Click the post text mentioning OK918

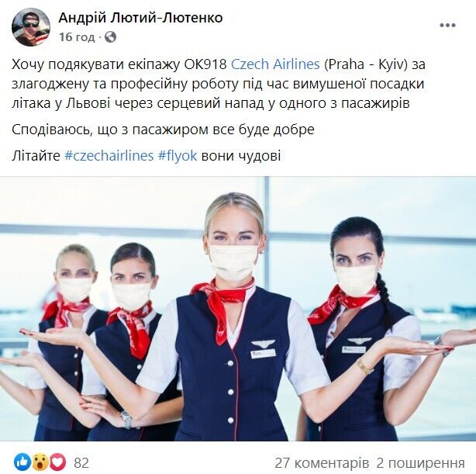click(219, 84)
